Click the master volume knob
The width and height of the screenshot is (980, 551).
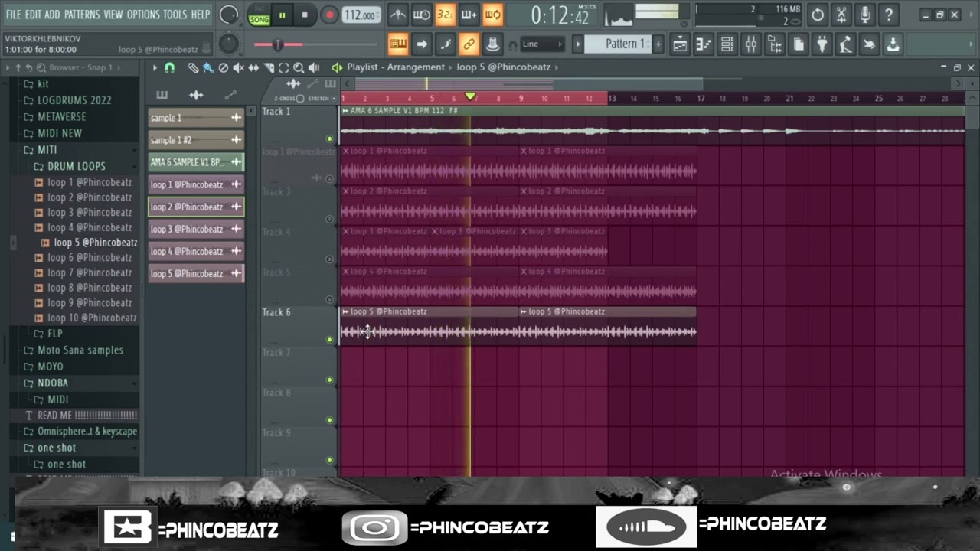click(x=228, y=15)
